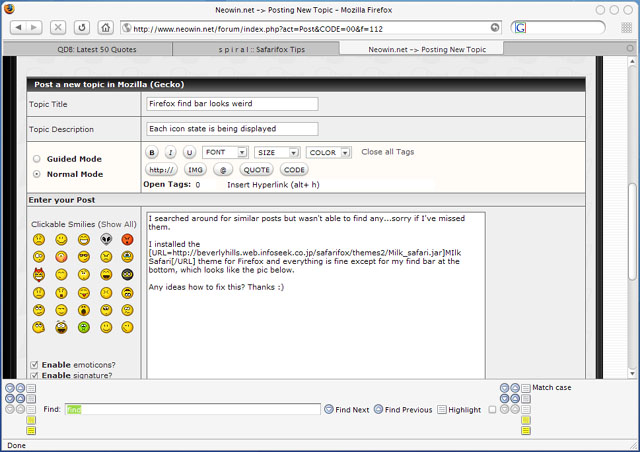Go forward with the forward arrow button
640x452 pixels.
tap(34, 27)
